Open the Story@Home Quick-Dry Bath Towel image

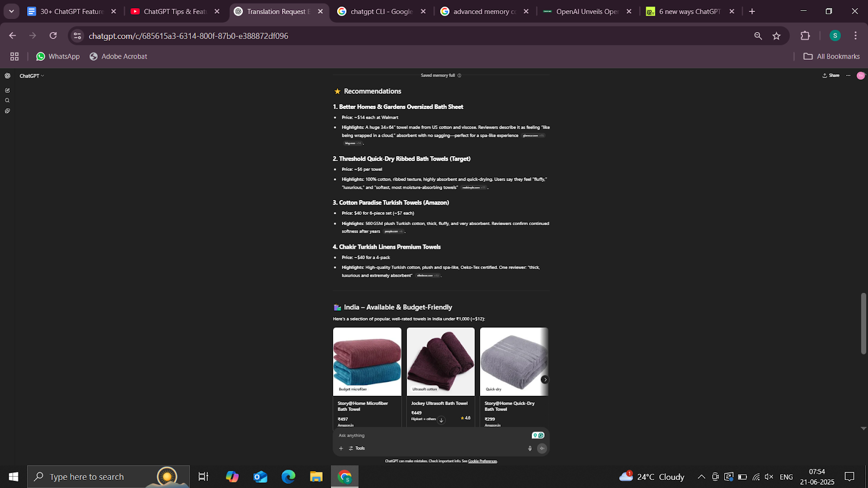pos(514,362)
